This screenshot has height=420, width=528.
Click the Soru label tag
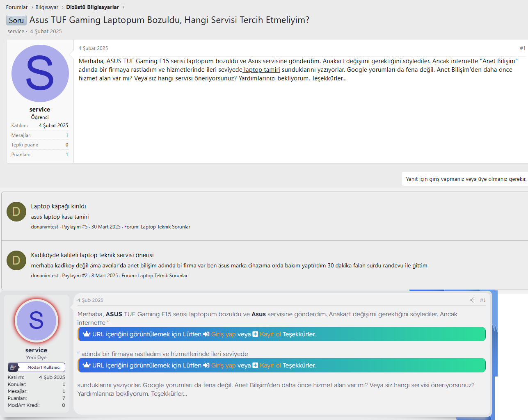(x=16, y=20)
